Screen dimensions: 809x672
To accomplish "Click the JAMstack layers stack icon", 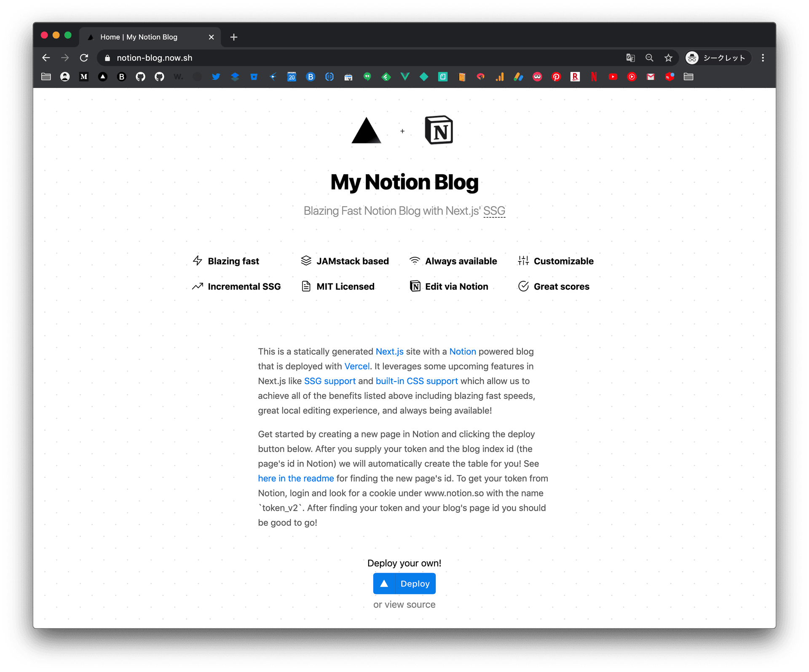I will (306, 261).
